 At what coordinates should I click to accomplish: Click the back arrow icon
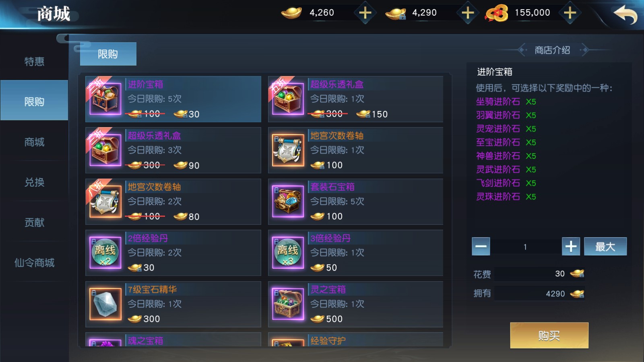[x=625, y=14]
